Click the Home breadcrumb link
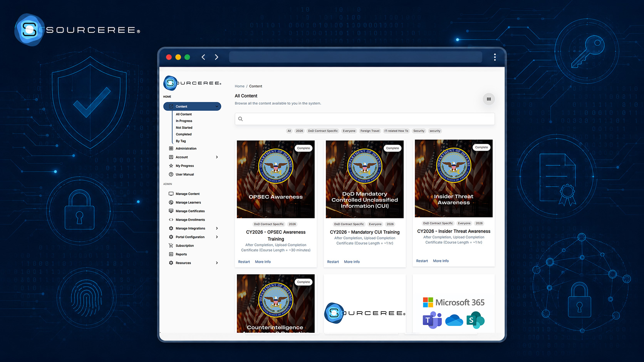Screen dimensions: 644x362 pyautogui.click(x=240, y=86)
